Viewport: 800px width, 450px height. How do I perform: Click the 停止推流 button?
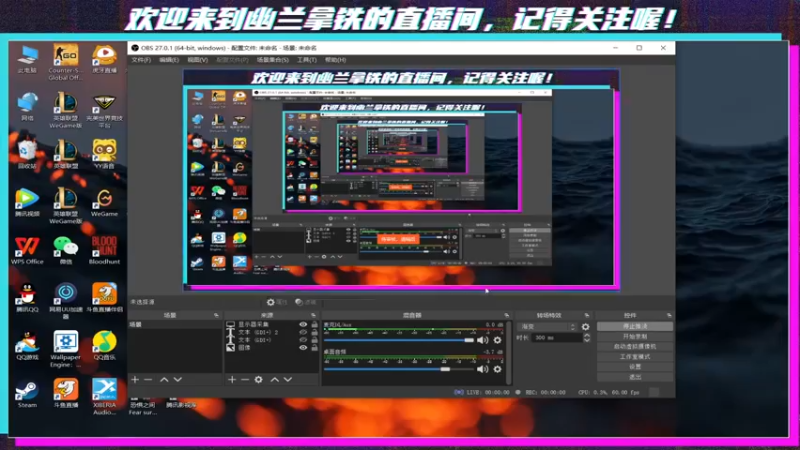click(635, 327)
